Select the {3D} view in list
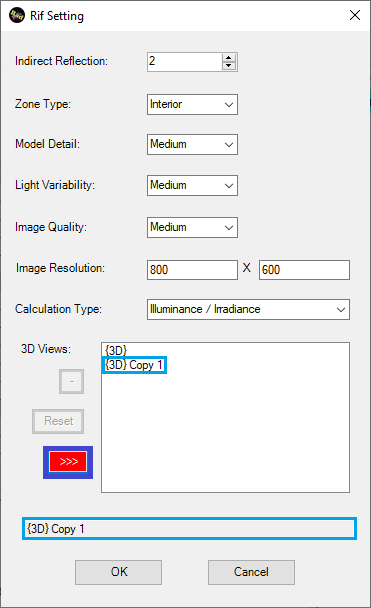 [x=116, y=351]
